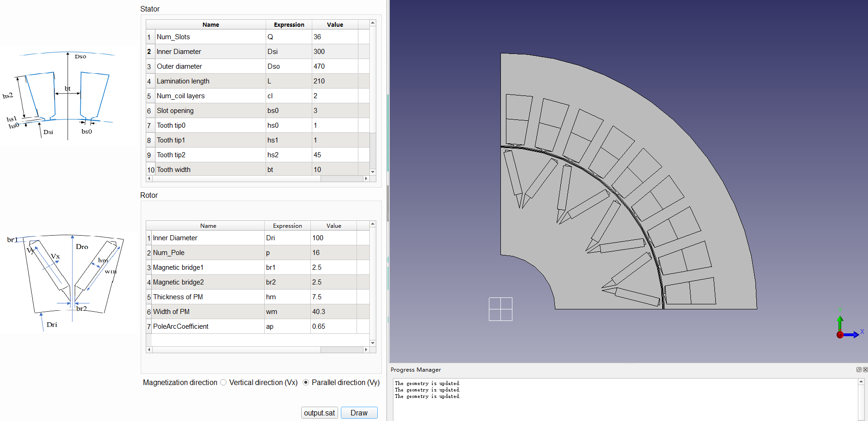The height and width of the screenshot is (421, 868).
Task: Select expression cell 'Dsi'
Action: tap(289, 52)
